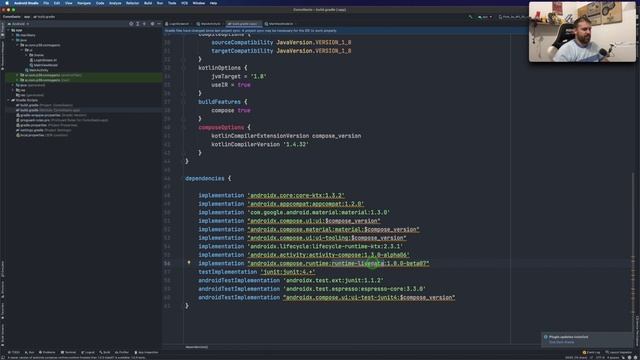Collapse the Gradle Scripts node
Image resolution: width=640 pixels, height=360 pixels.
pyautogui.click(x=9, y=100)
